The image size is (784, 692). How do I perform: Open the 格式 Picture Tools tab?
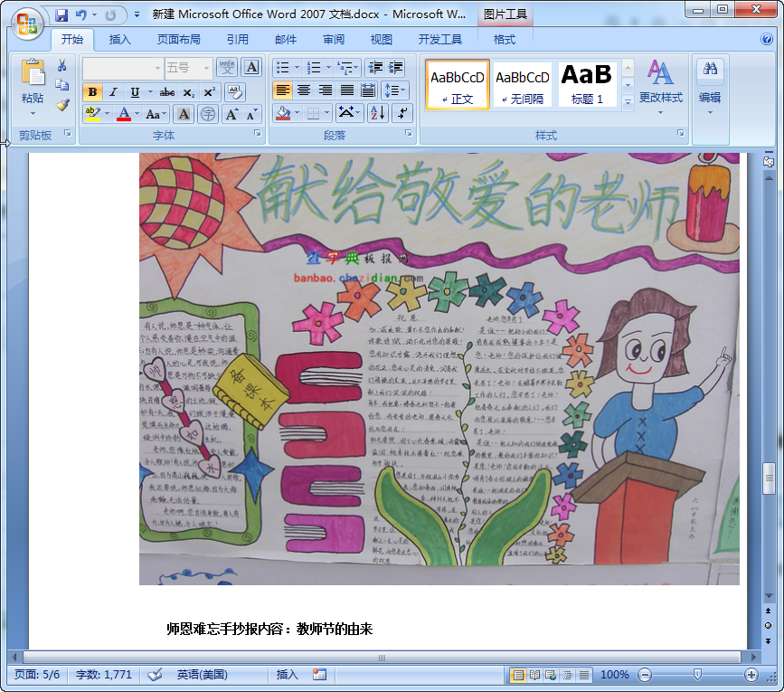(x=504, y=40)
